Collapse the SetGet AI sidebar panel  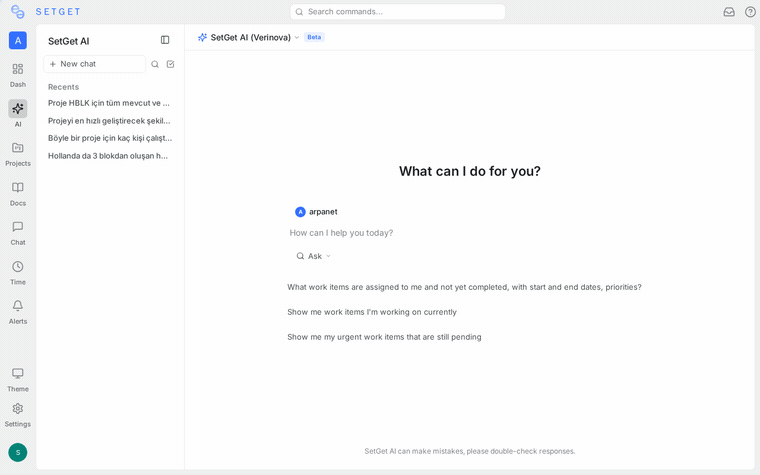(x=165, y=40)
